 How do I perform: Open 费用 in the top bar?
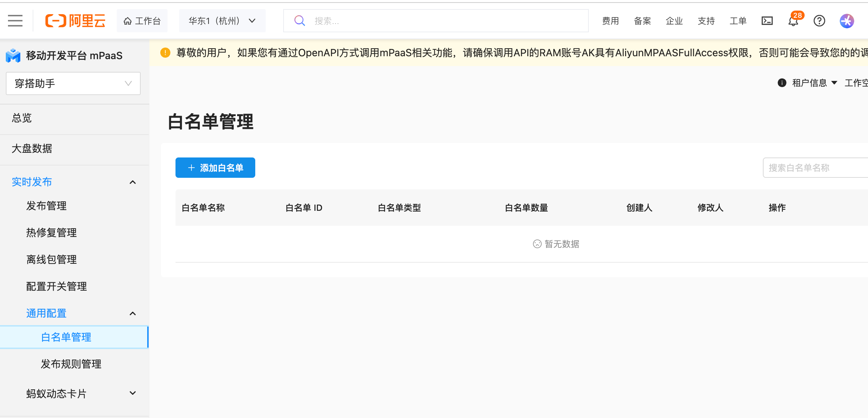[611, 21]
